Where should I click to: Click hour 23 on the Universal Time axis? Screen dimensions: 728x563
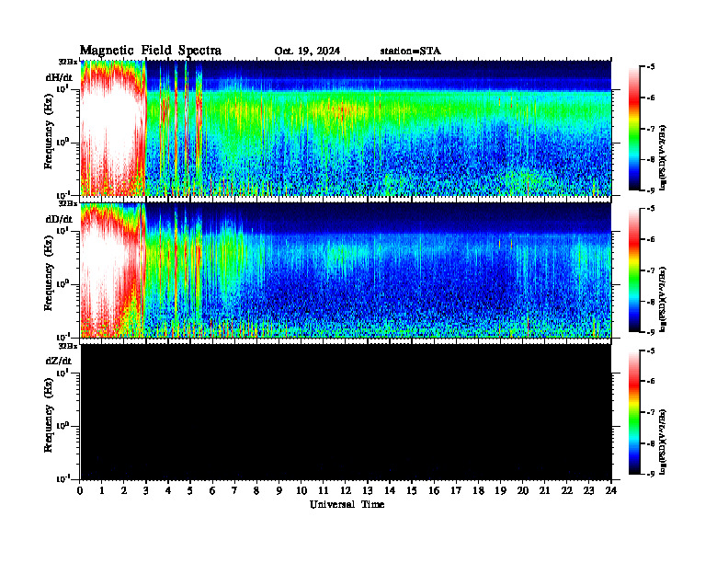[589, 490]
